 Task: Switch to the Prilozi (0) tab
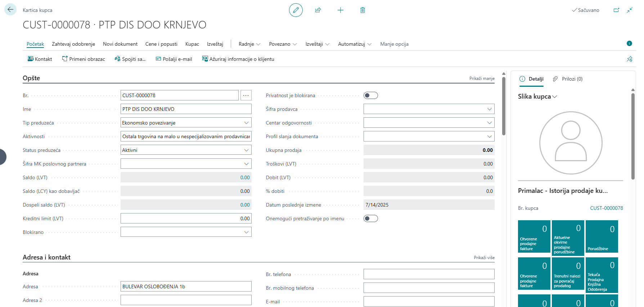[x=568, y=79]
